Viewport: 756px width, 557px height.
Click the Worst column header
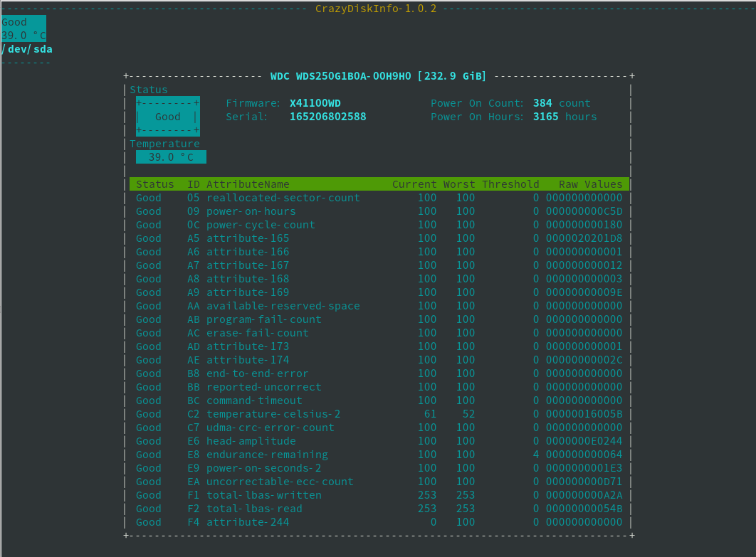coord(459,184)
